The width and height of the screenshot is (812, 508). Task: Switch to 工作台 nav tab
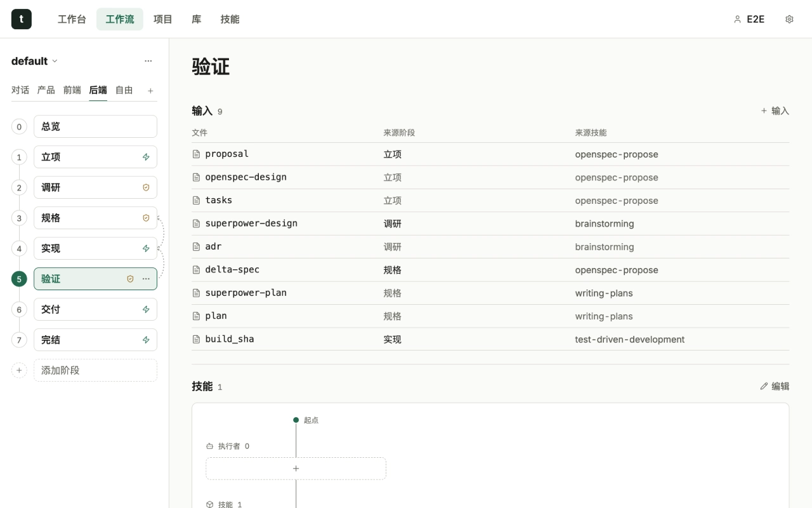[72, 19]
